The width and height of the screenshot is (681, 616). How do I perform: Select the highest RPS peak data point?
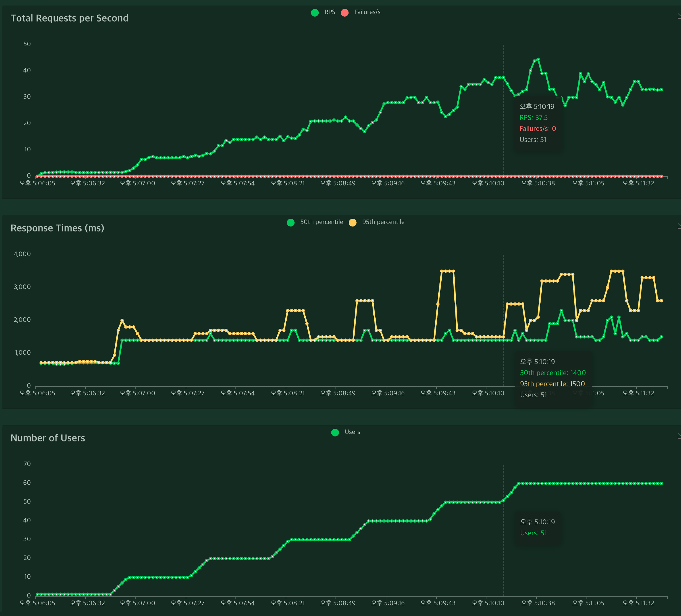(x=538, y=59)
